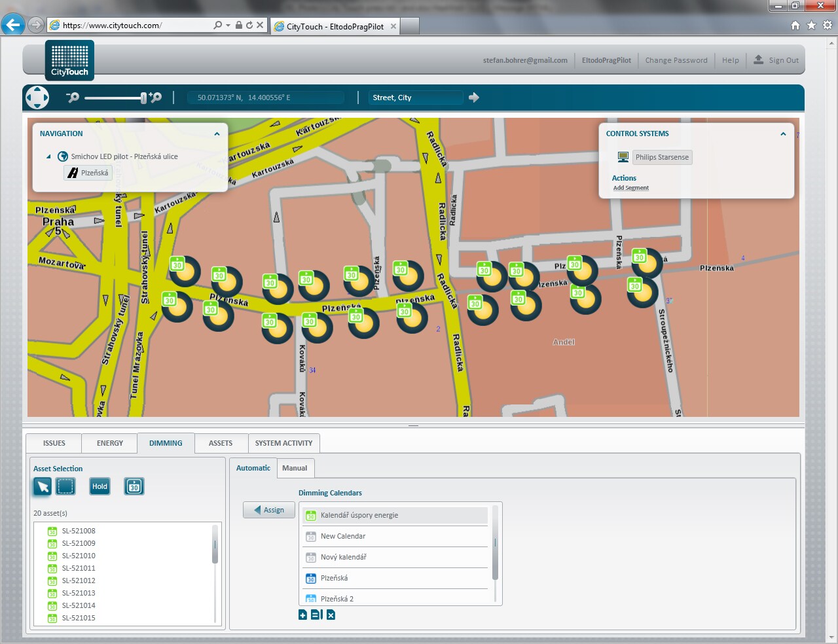The width and height of the screenshot is (838, 644).
Task: Click the map pan compass control
Action: coord(37,98)
